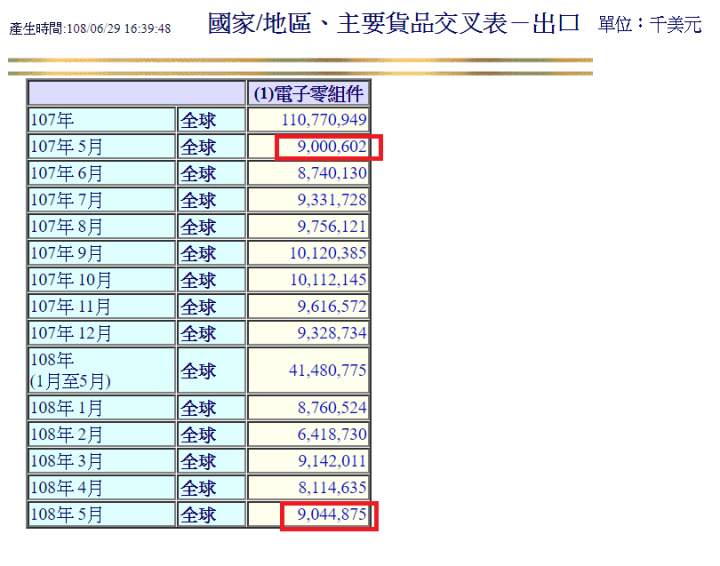
Task: Click the value 10,112,145
Action: [328, 280]
